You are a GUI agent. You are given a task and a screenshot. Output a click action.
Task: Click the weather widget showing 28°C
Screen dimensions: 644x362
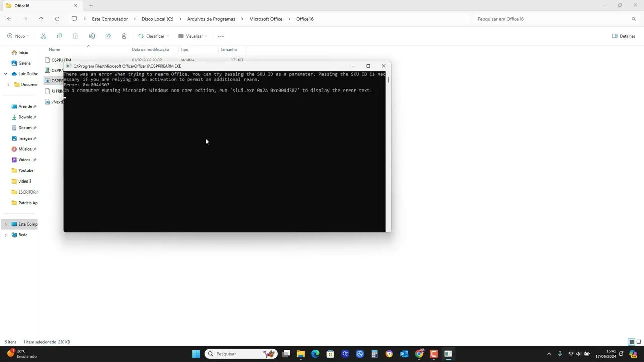tap(21, 354)
